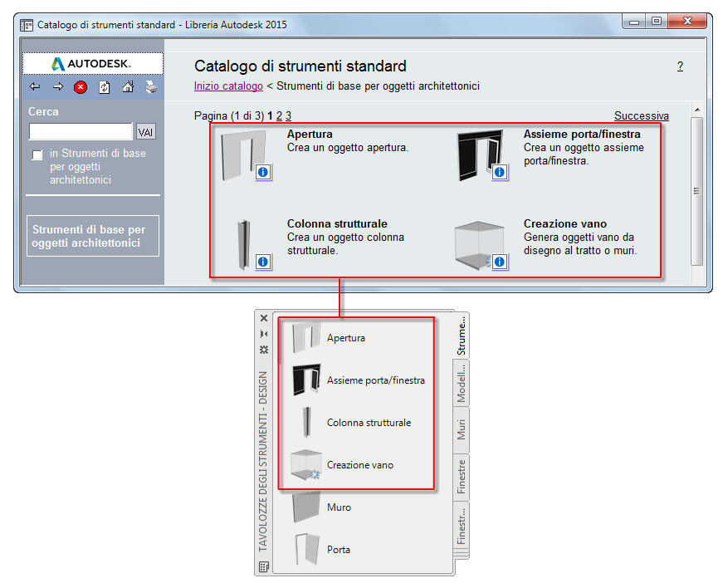Open Creazione vano info icon
Viewport: 723px width, 588px height.
[x=500, y=262]
